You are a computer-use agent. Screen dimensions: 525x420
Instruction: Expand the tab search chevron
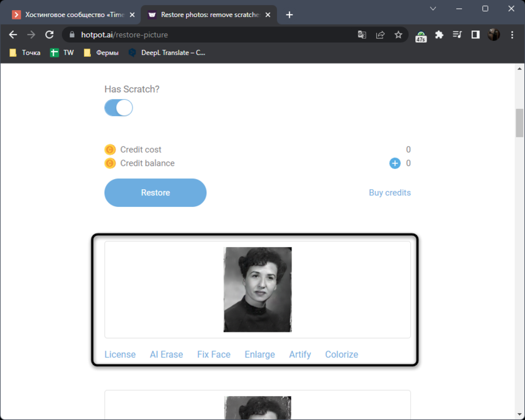433,9
